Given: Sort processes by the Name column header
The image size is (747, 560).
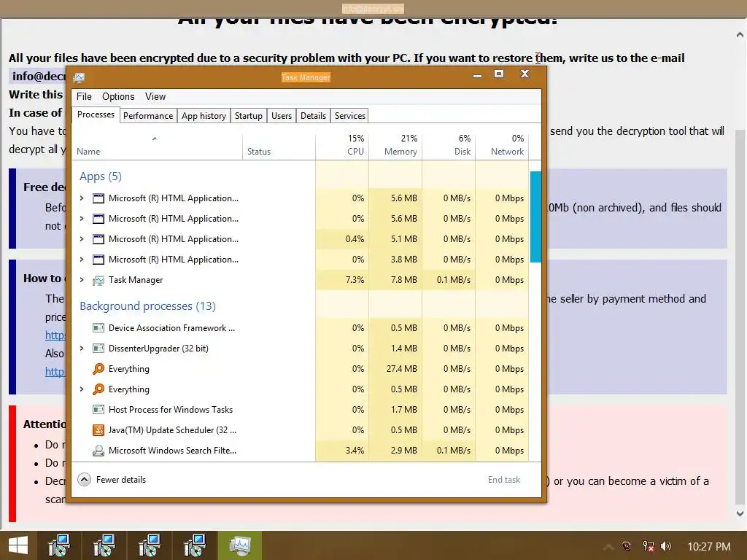Looking at the screenshot, I should pos(88,152).
